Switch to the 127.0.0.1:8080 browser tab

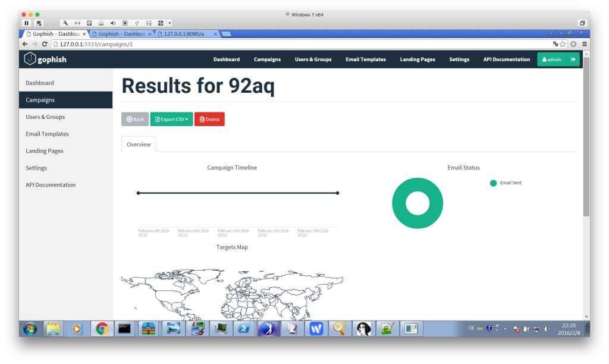[184, 34]
